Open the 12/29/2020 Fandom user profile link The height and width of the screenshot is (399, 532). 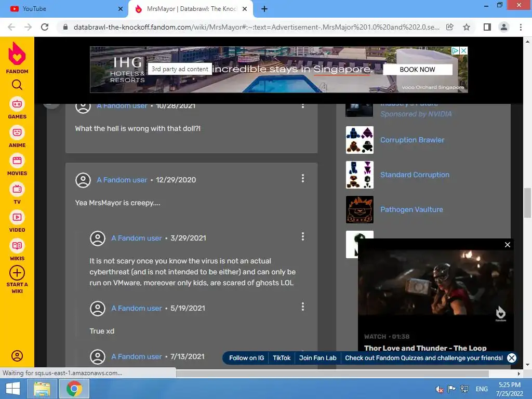coord(122,180)
